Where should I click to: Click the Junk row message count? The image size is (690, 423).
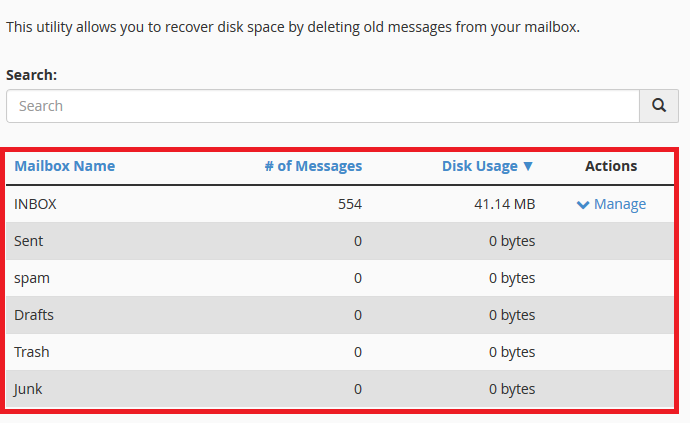[x=358, y=389]
